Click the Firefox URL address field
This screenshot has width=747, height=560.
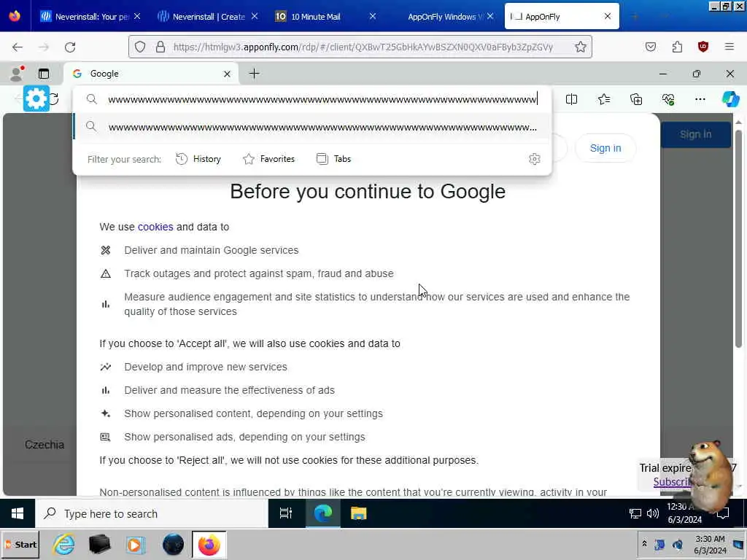click(363, 47)
